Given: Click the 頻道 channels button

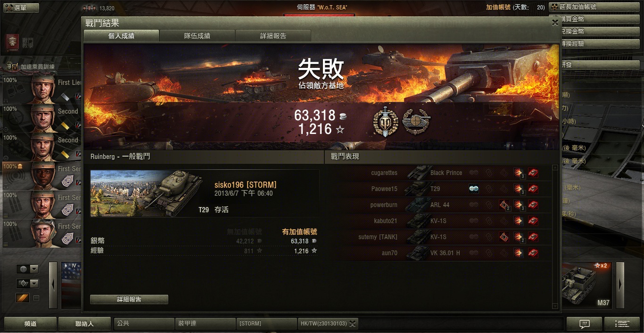Looking at the screenshot, I should coord(31,324).
